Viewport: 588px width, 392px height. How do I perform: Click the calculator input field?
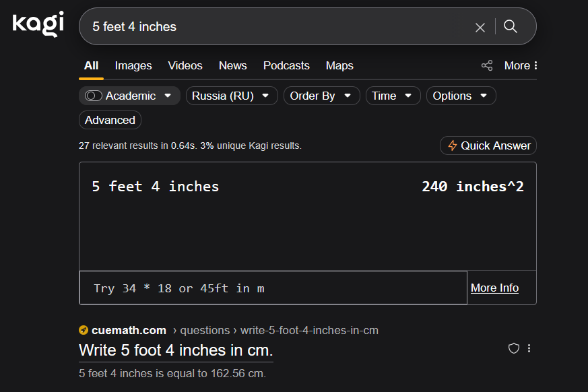pos(273,288)
